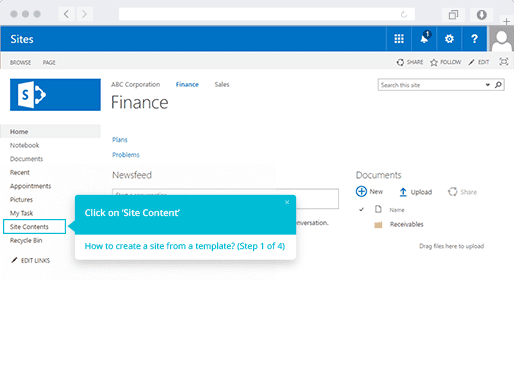
Task: Expand the search scope dropdown arrow
Action: click(x=487, y=85)
